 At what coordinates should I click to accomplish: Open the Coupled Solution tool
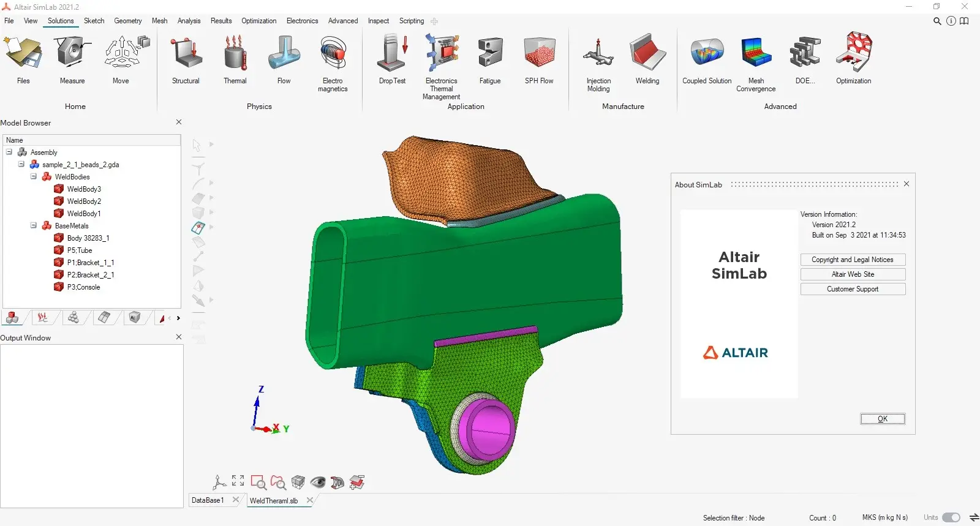[x=707, y=52]
